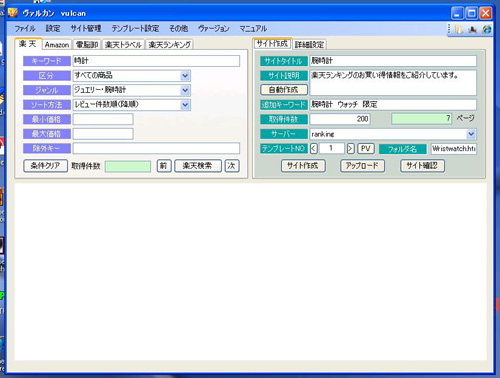This screenshot has height=378, width=500.
Task: Expand the 区分 dropdown
Action: pos(185,76)
